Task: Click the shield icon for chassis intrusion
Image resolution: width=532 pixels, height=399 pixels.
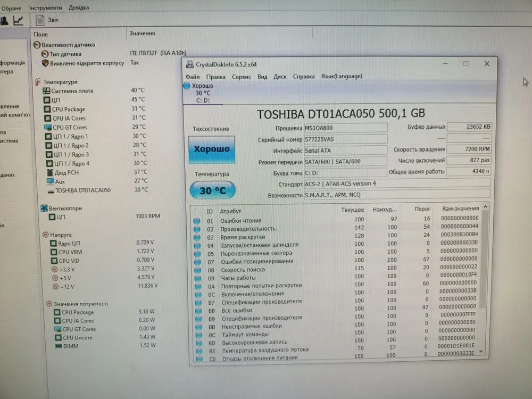Action: [x=45, y=63]
